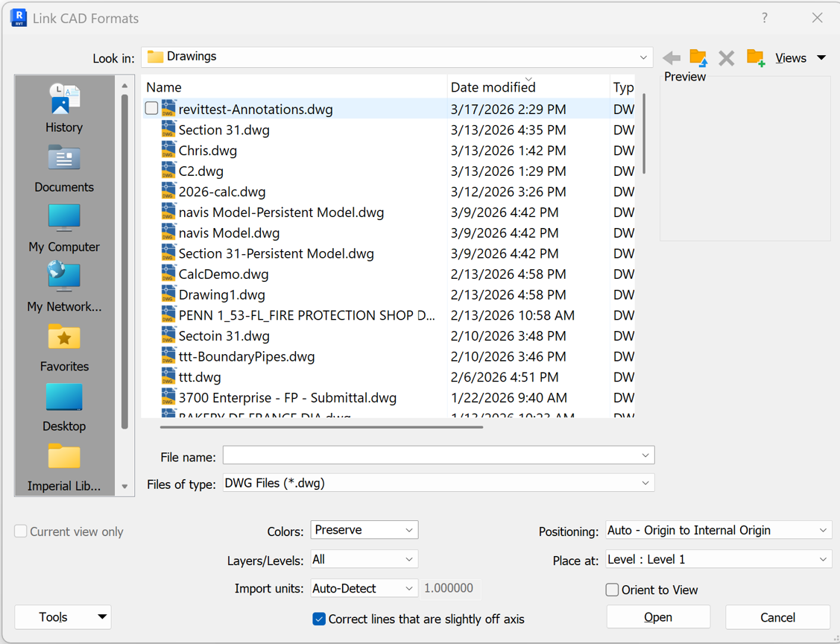Open the Tools dropdown button
840x644 pixels.
pyautogui.click(x=63, y=617)
